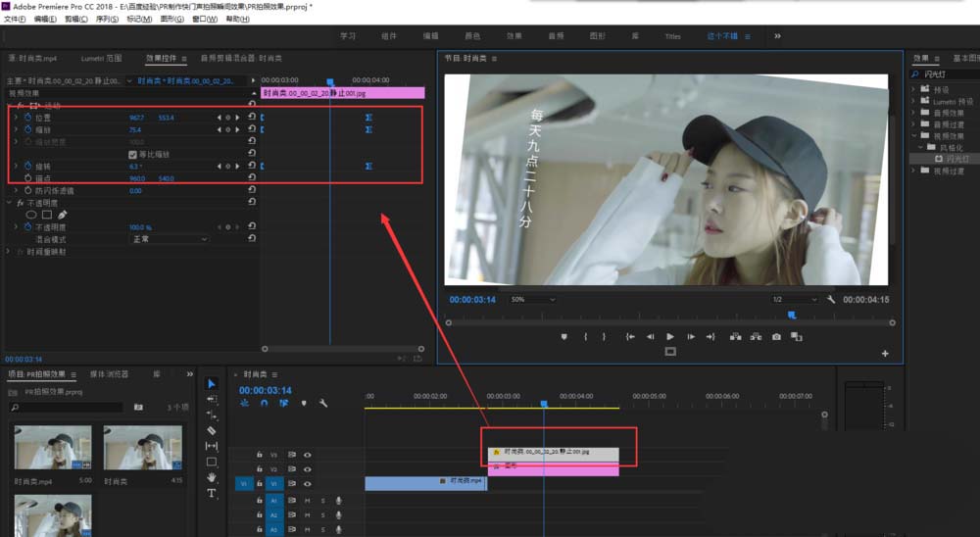Expand the Scale property row
The width and height of the screenshot is (980, 537).
(16, 129)
